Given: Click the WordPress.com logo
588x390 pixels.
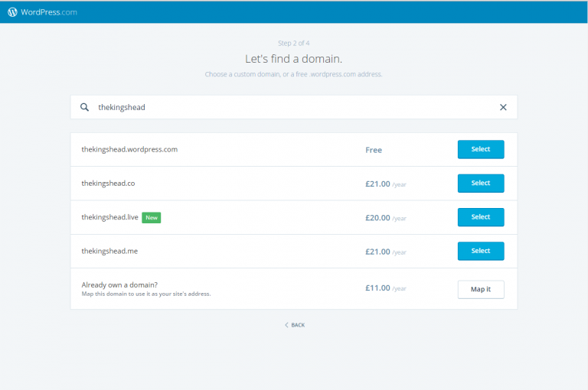Looking at the screenshot, I should point(42,12).
